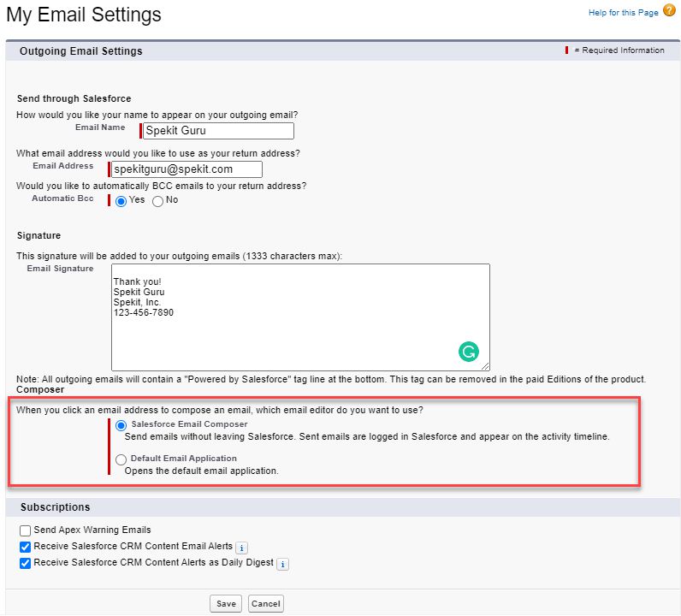681x616 pixels.
Task: Click the 'Outgoing Email Settings' heading
Action: click(80, 51)
